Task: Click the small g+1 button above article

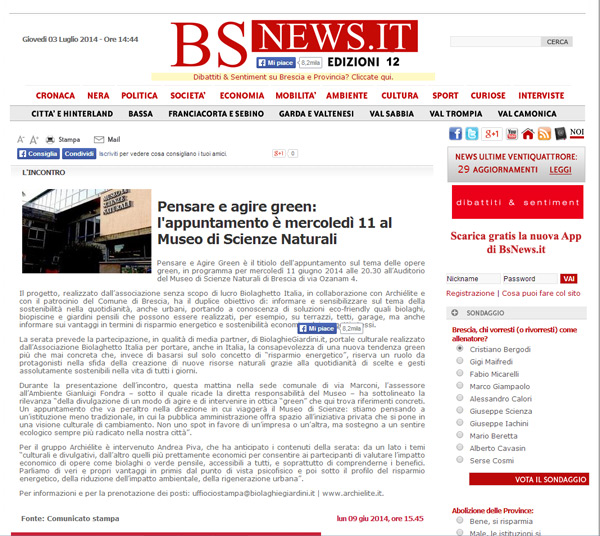Action: [279, 153]
